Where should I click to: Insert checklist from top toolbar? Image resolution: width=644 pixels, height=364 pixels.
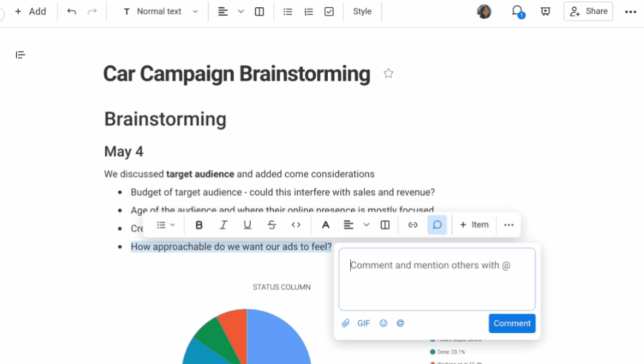point(329,12)
